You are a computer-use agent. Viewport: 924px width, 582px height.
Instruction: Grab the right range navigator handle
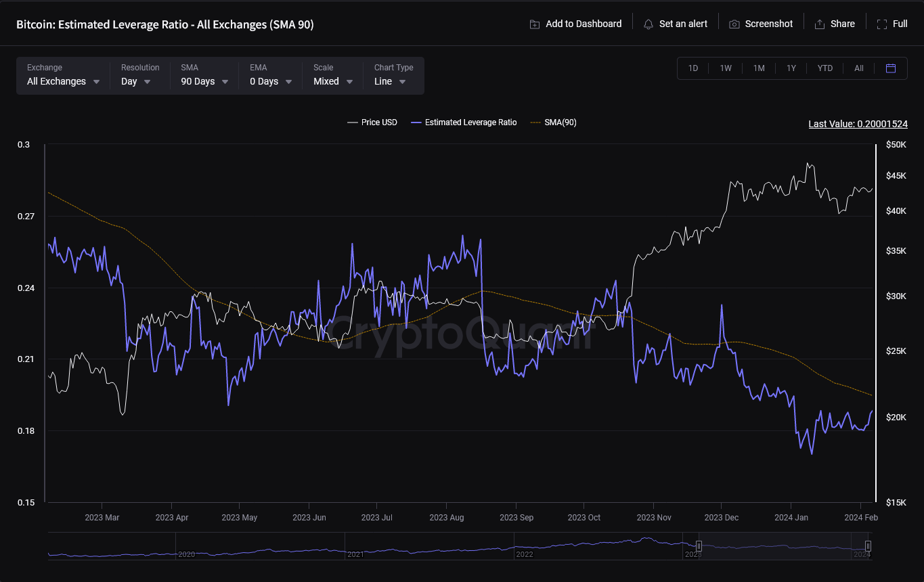[868, 546]
